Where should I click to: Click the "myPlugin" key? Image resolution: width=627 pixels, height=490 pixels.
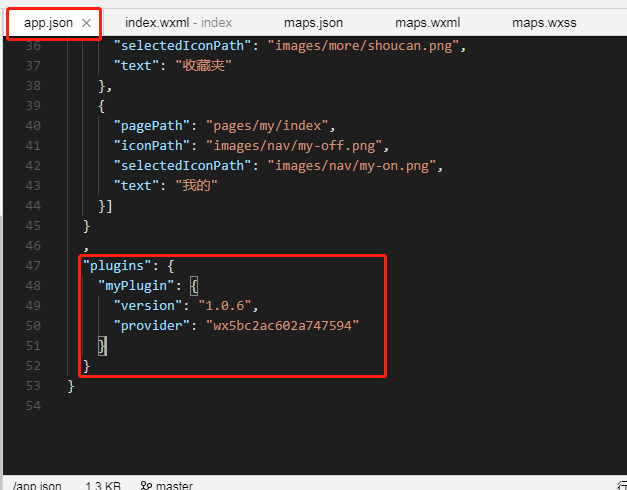click(x=136, y=286)
